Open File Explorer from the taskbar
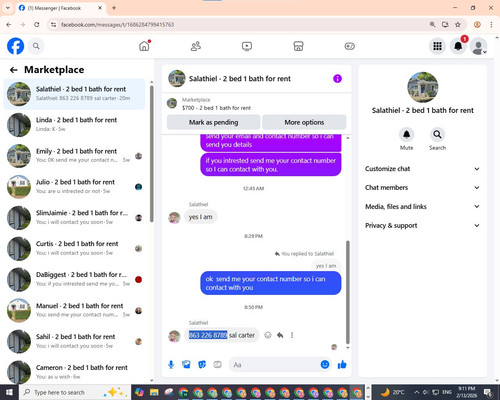Screen dimensions: 500x400 [154, 392]
